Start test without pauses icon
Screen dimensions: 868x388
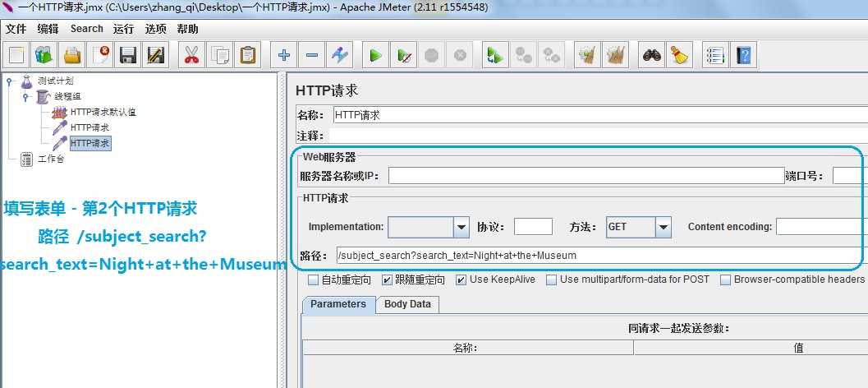coord(403,55)
